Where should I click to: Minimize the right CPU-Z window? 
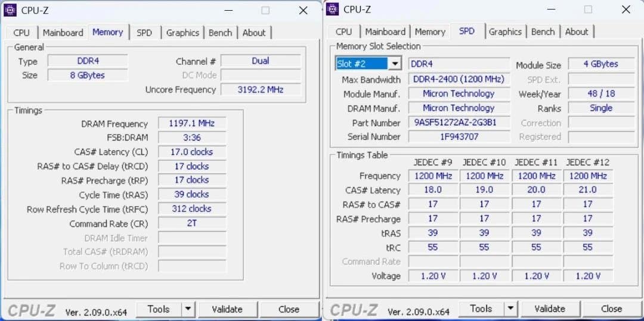pos(550,10)
